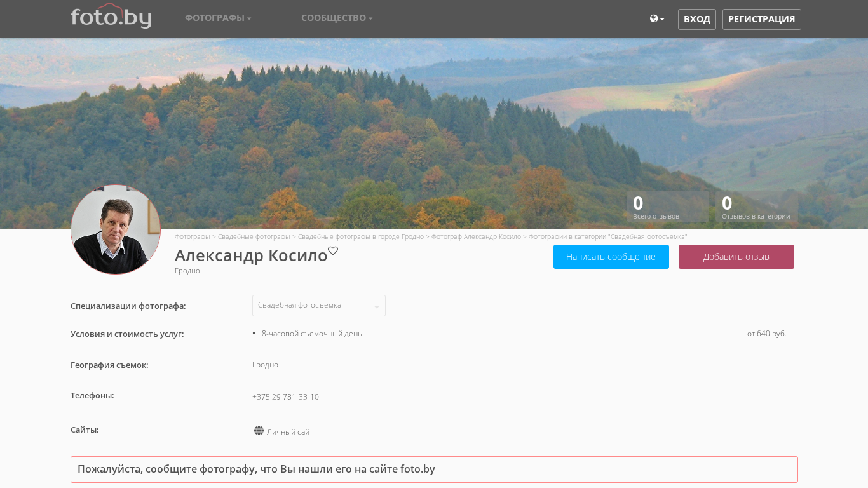Click the foto.by logo
This screenshot has width=868, height=488.
pos(111,17)
